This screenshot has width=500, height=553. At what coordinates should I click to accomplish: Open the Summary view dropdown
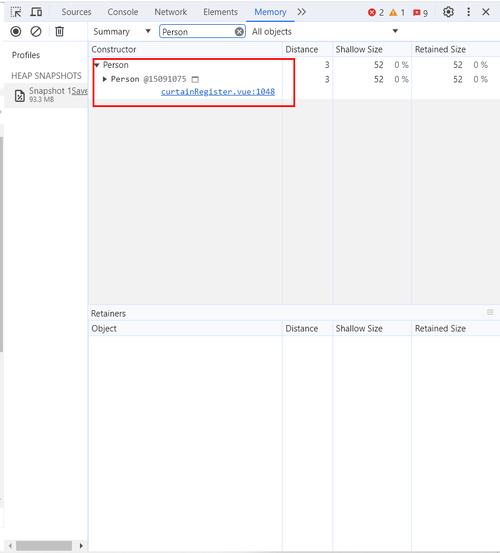[122, 32]
